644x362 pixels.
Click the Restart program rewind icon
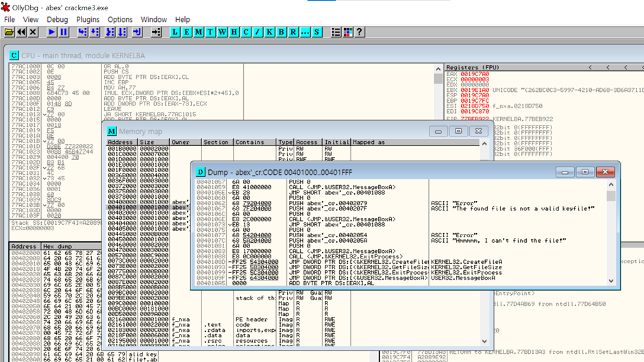tap(21, 32)
